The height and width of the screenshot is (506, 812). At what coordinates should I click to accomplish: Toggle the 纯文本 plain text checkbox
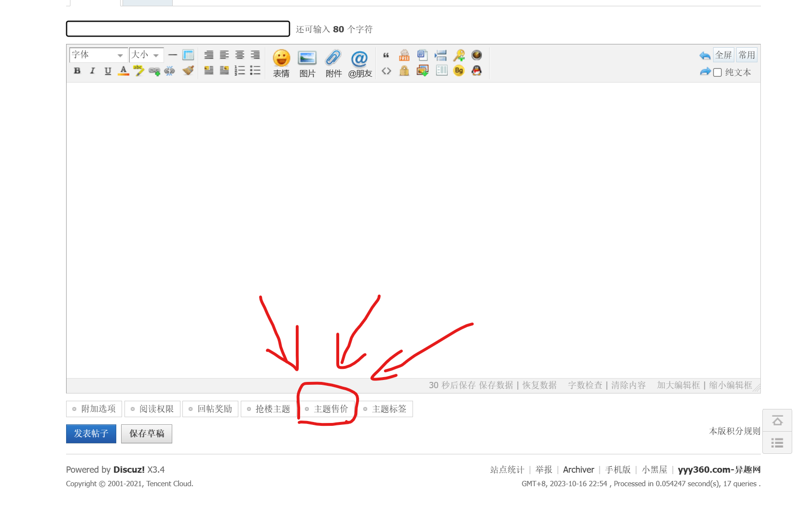[x=717, y=72]
